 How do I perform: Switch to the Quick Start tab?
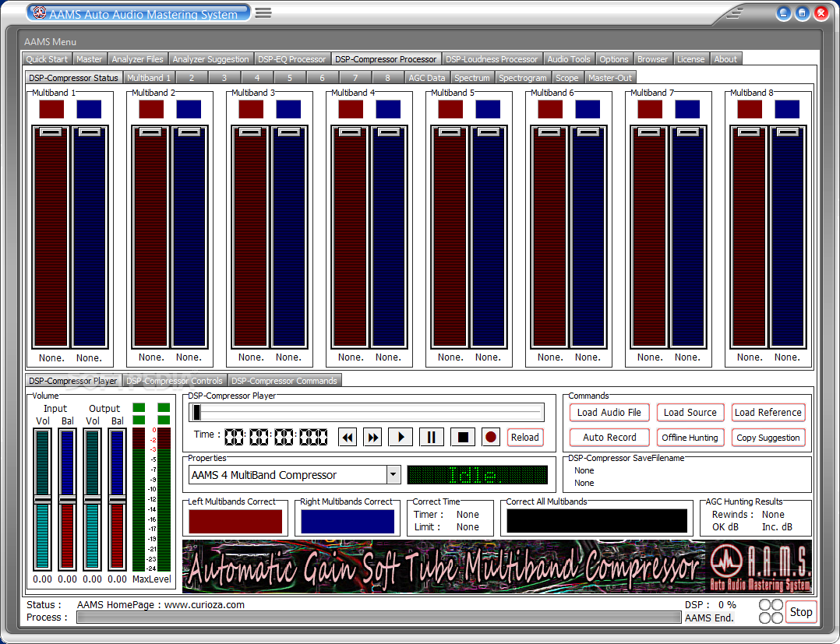(x=47, y=59)
